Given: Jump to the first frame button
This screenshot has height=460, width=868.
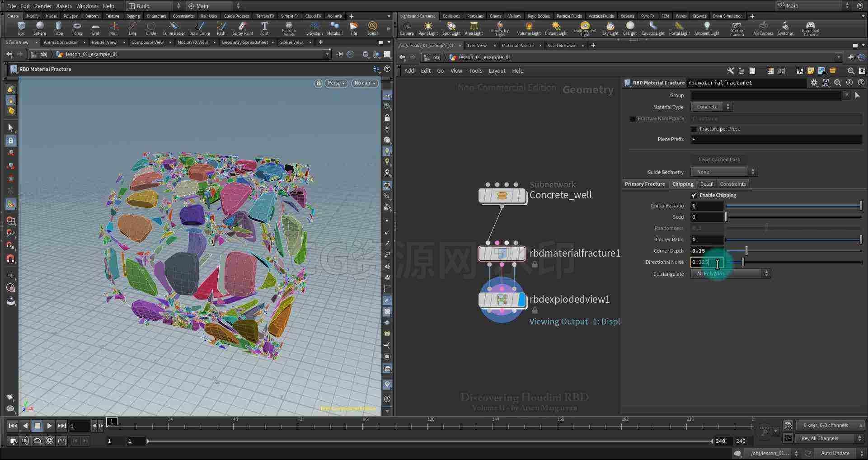Looking at the screenshot, I should [13, 426].
